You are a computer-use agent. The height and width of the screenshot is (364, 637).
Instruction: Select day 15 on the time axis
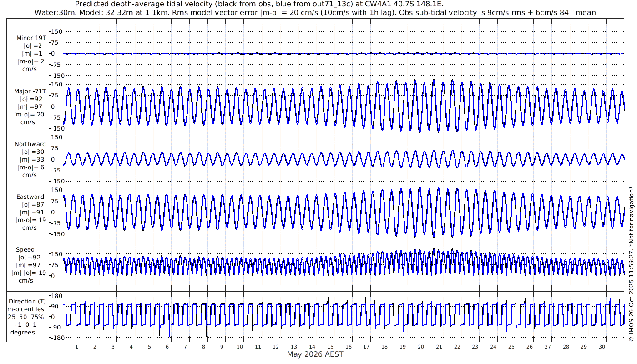pyautogui.click(x=330, y=347)
